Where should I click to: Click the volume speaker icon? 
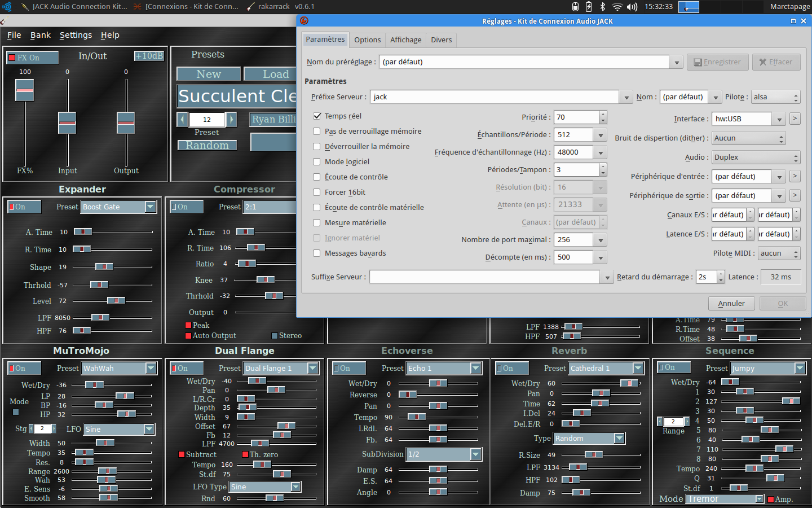pos(632,7)
